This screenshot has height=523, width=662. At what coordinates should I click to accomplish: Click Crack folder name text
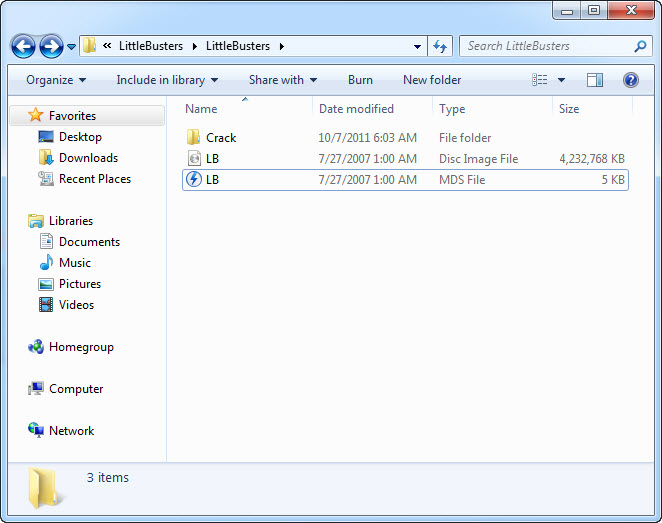point(221,138)
